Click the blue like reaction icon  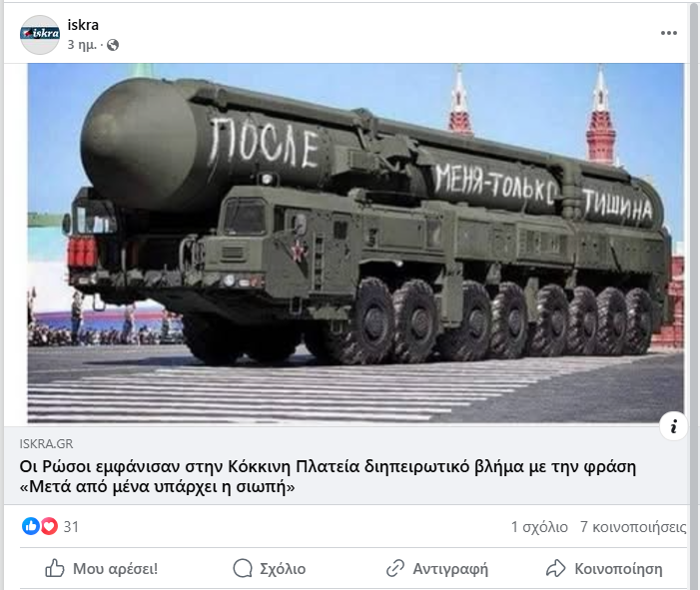click(31, 526)
